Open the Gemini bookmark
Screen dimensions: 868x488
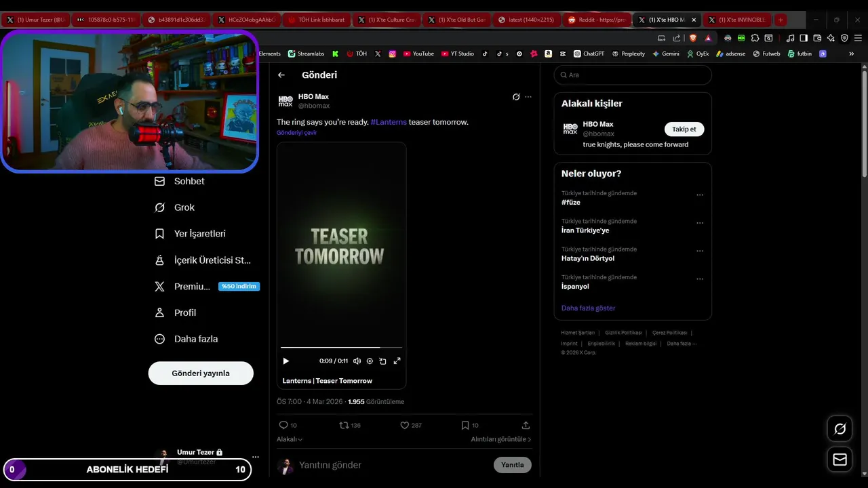click(x=665, y=54)
